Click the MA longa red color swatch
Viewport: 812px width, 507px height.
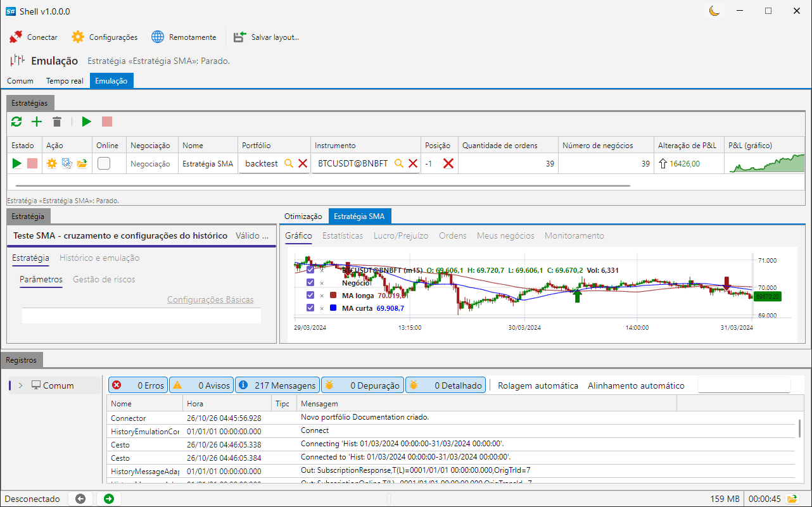[333, 295]
